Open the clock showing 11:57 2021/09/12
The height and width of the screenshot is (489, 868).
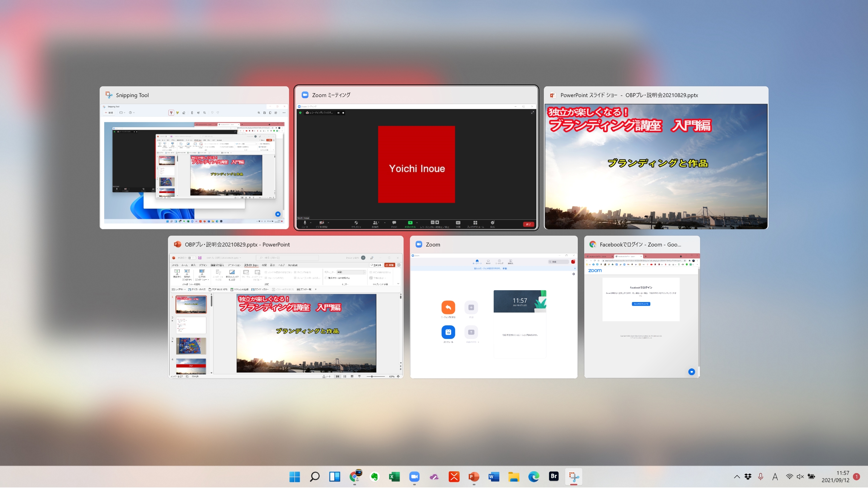[x=835, y=477]
